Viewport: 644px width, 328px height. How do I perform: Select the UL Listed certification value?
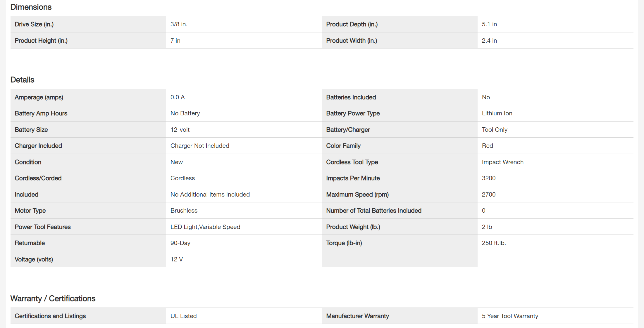click(184, 316)
